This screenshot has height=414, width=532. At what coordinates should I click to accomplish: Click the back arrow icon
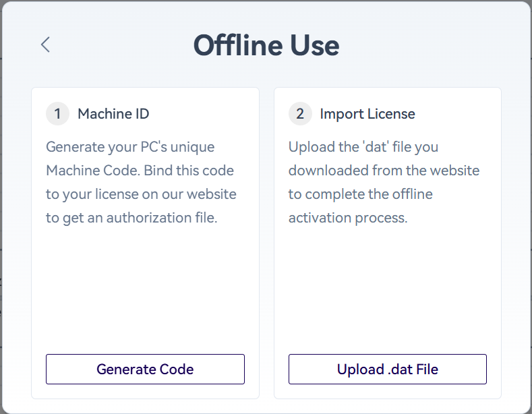click(45, 45)
